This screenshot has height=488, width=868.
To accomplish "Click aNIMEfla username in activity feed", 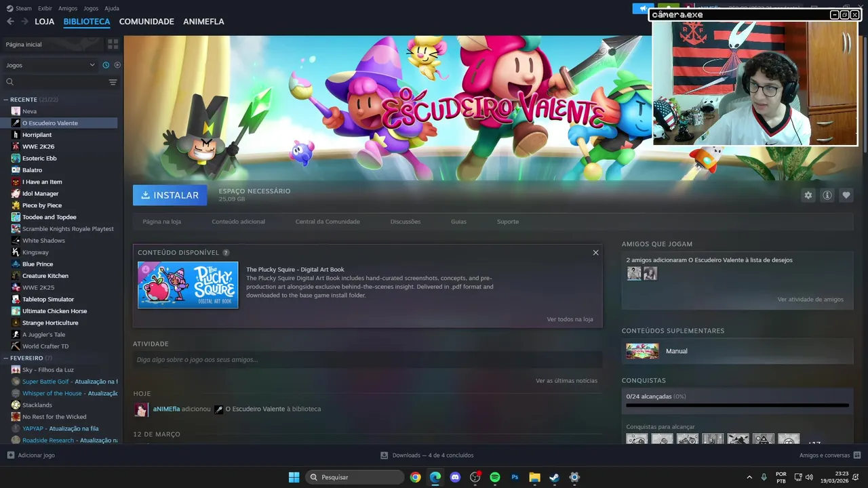I will click(166, 409).
